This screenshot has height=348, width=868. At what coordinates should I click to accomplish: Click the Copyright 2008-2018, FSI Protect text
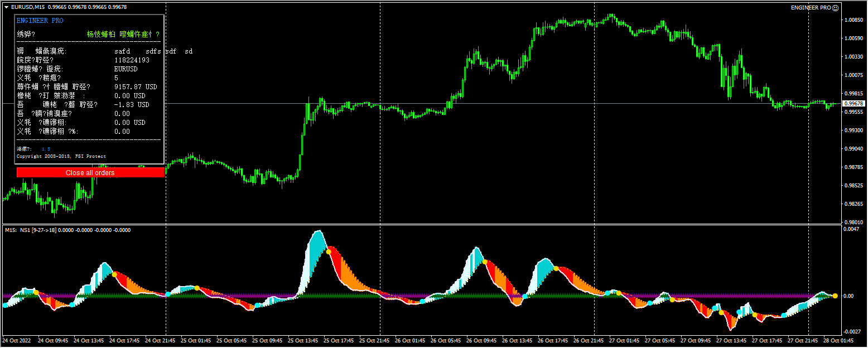coord(61,157)
